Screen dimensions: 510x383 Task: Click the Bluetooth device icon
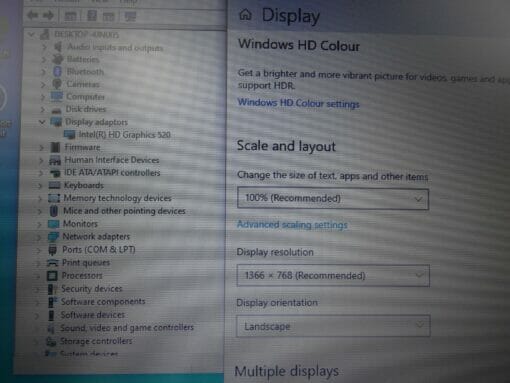(57, 71)
